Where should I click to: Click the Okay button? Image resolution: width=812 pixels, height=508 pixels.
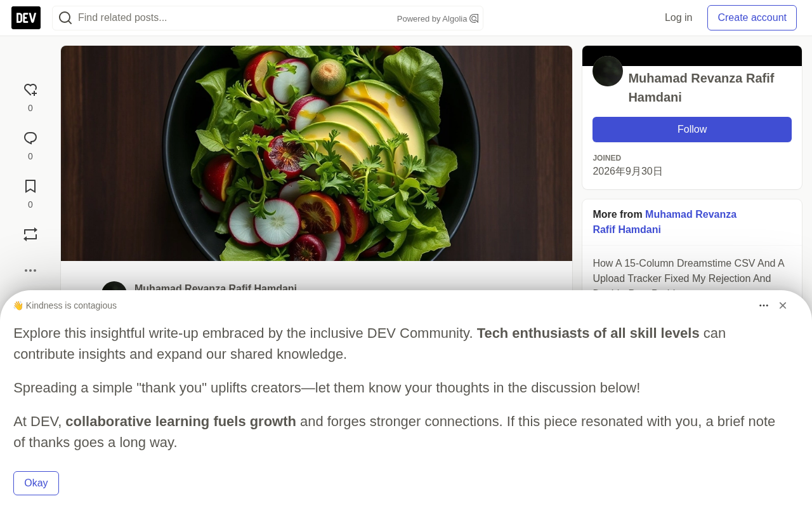coord(36,483)
